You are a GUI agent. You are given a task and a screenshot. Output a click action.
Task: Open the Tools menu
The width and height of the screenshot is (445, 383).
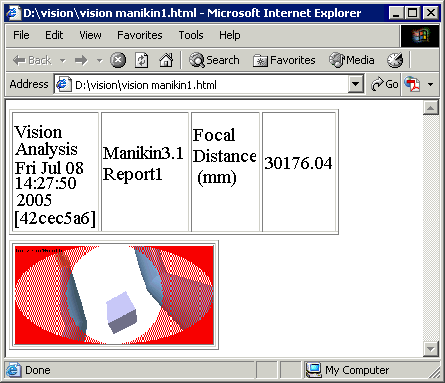(x=191, y=35)
